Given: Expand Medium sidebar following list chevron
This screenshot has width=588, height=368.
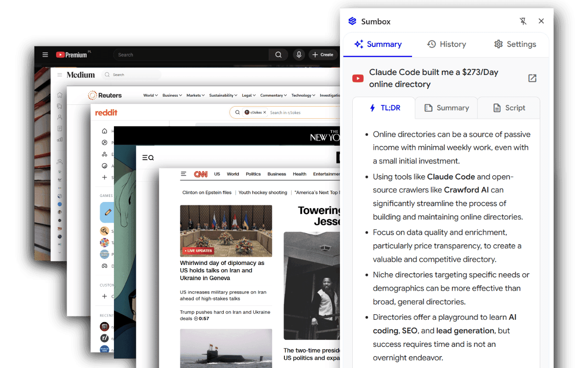Looking at the screenshot, I should point(60,253).
